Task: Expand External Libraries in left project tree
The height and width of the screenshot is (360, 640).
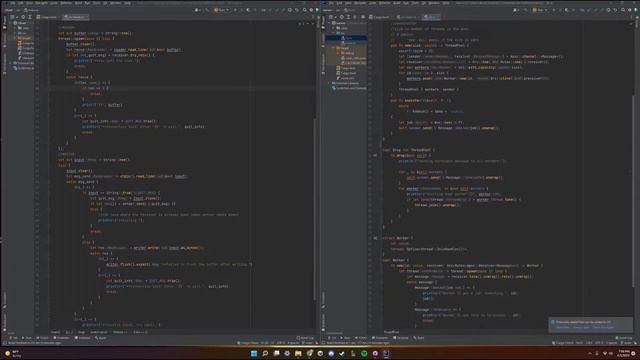Action: [x=11, y=63]
